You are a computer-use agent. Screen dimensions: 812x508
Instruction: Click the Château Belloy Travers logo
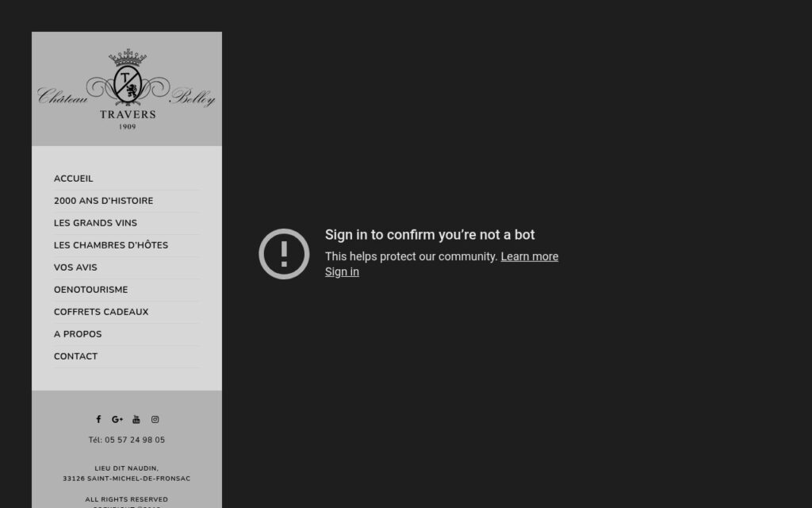click(x=127, y=89)
